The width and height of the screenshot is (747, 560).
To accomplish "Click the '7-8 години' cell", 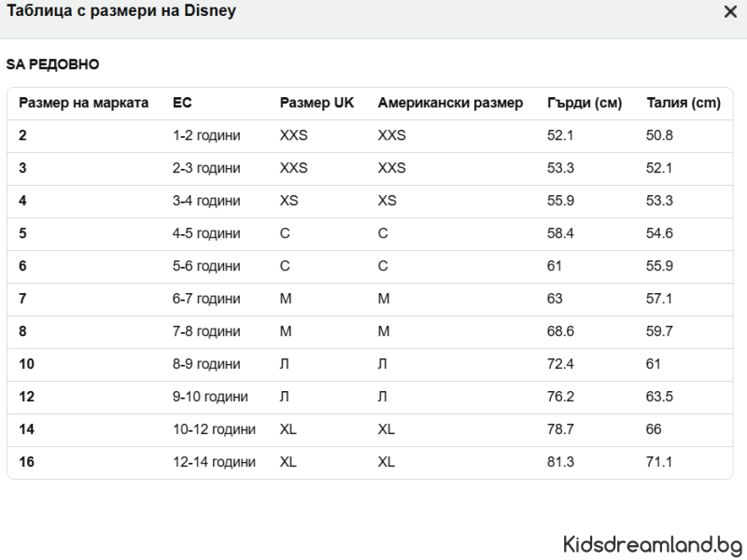I will [206, 331].
